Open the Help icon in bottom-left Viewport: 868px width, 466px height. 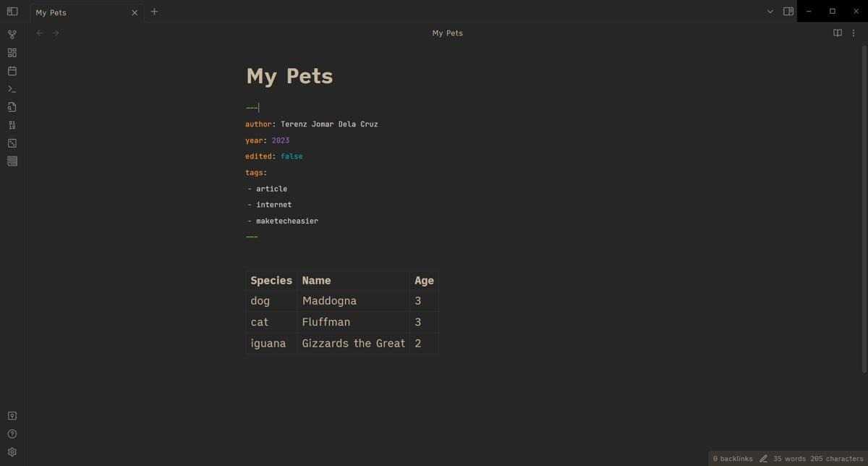click(12, 434)
